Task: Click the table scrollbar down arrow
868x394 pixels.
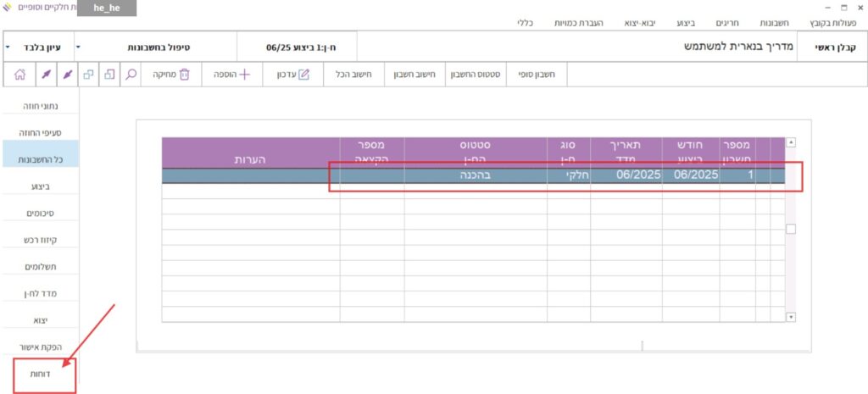Action: (x=792, y=317)
